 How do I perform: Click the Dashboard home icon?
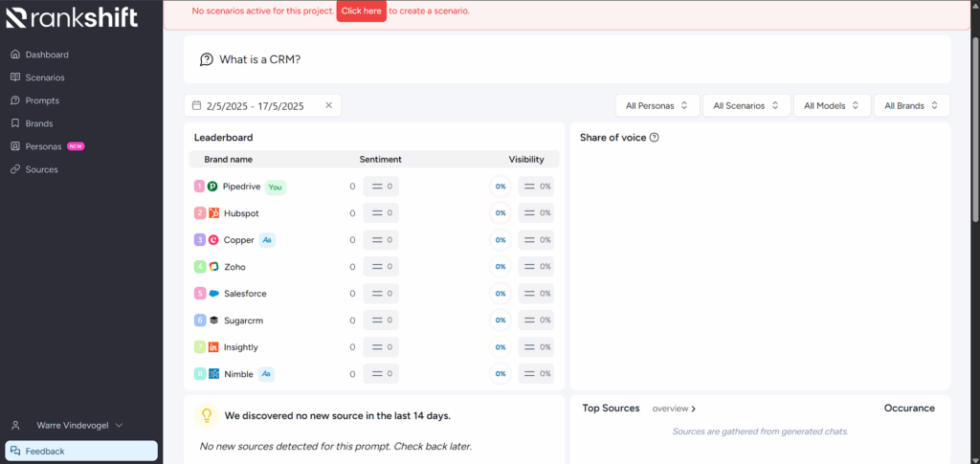(15, 55)
